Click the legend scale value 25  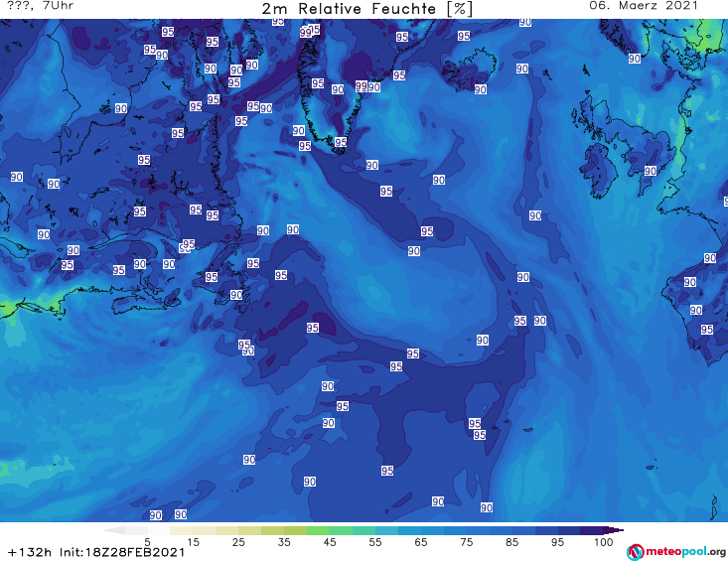(238, 542)
